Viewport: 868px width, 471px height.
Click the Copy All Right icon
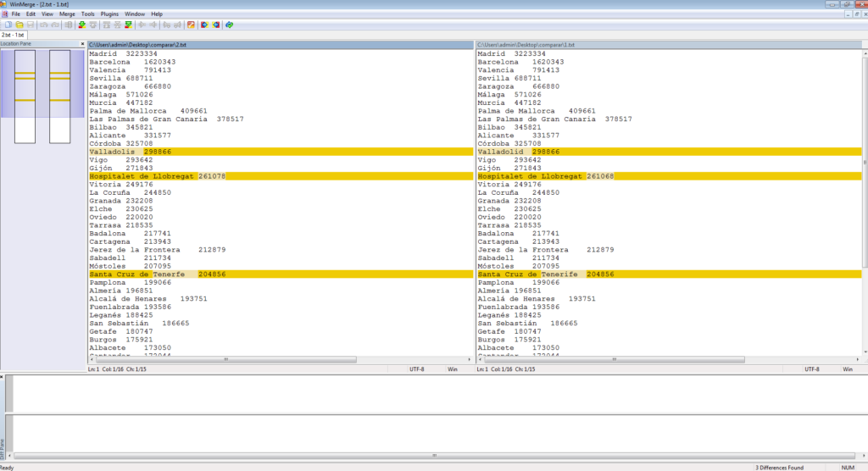click(204, 25)
